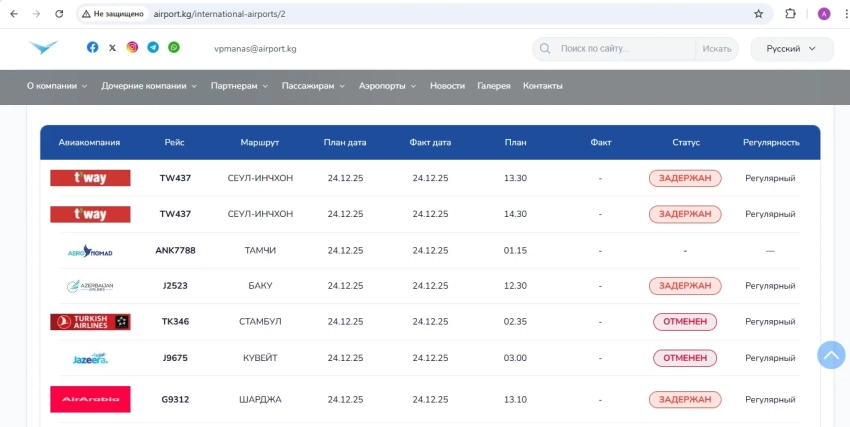Expand the Аэропорты menu
The height and width of the screenshot is (427, 850).
tap(388, 86)
